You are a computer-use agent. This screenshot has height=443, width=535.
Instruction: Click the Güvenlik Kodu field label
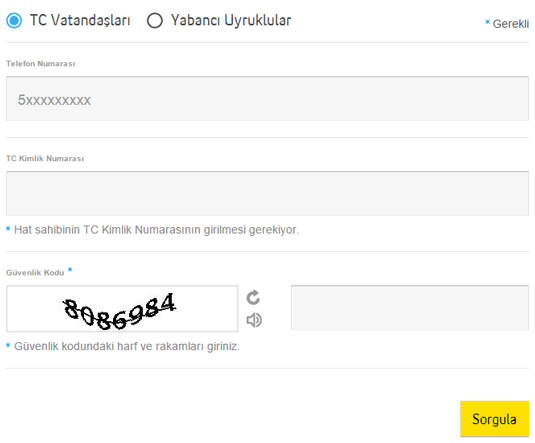click(35, 273)
